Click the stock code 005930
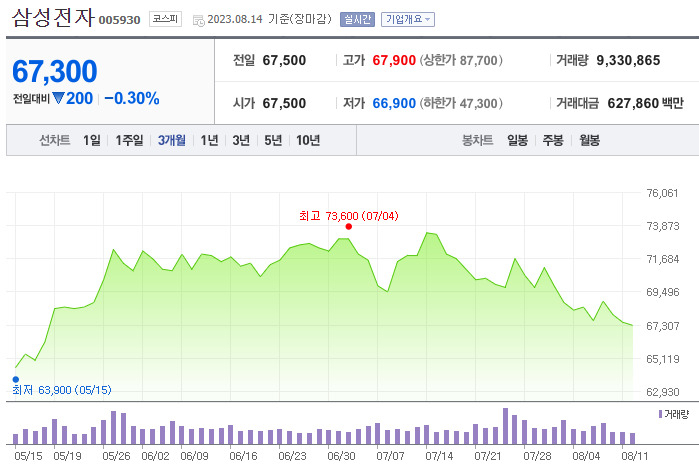Image resolution: width=699 pixels, height=467 pixels. tap(119, 20)
